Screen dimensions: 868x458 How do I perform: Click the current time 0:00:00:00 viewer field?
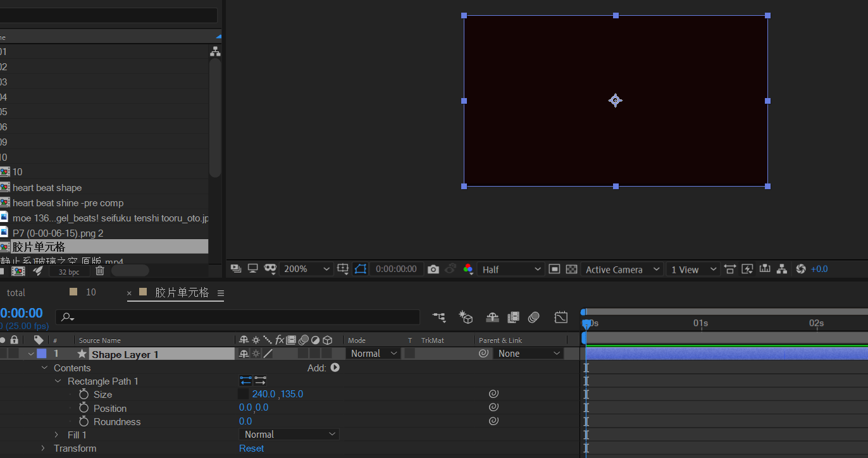click(396, 269)
